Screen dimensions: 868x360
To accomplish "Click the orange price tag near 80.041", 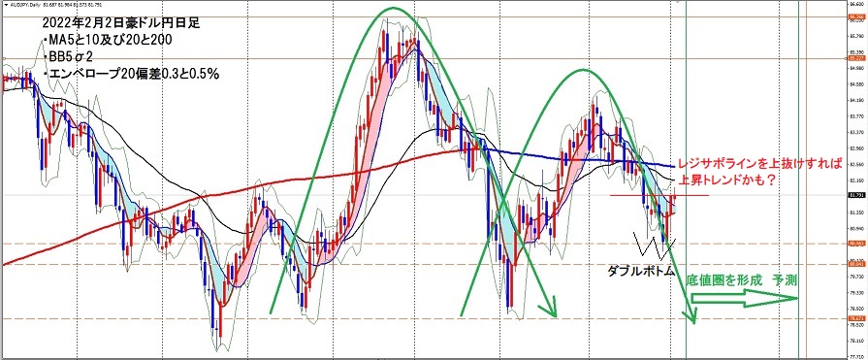I will 856,264.
